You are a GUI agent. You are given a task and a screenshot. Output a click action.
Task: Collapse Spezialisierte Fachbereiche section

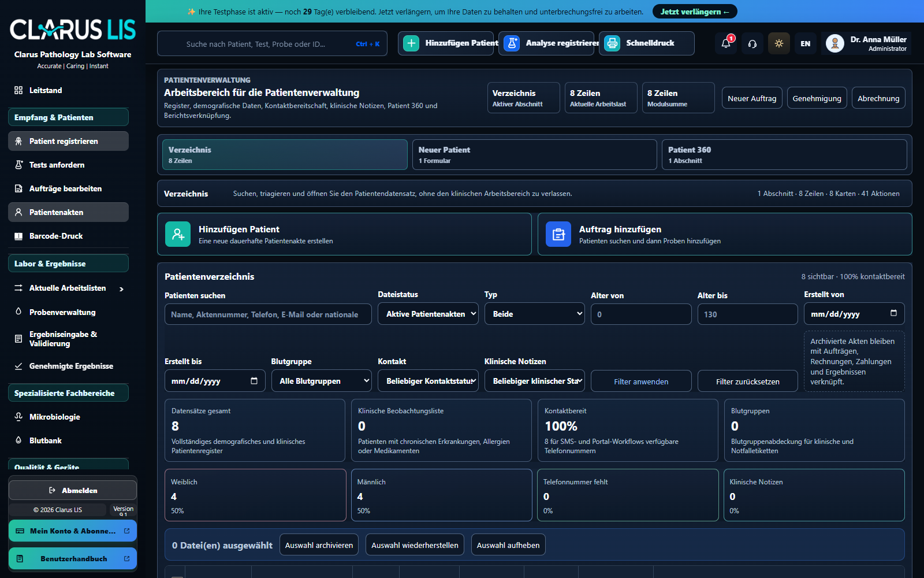pyautogui.click(x=69, y=393)
